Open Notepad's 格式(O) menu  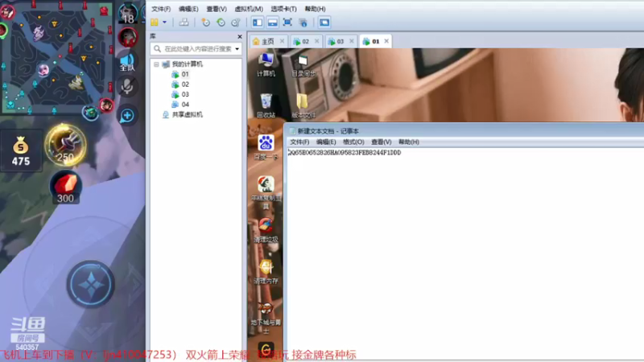[353, 142]
